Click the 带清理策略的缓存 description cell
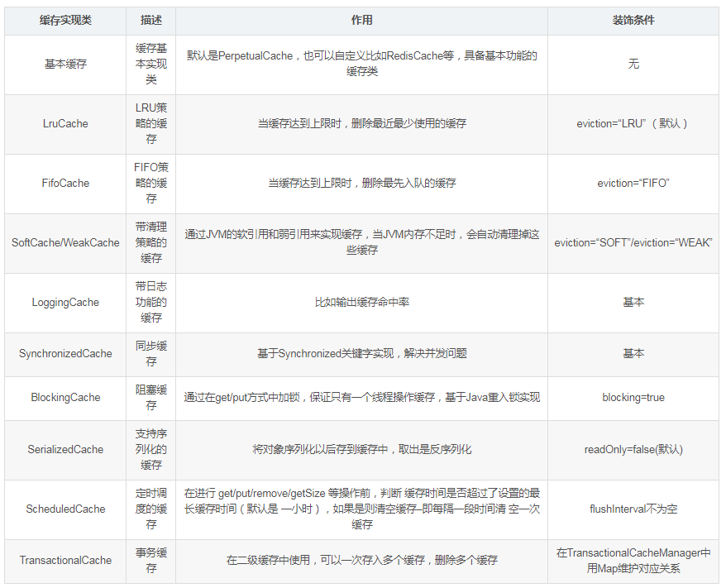Image resolution: width=726 pixels, height=588 pixels. [151, 243]
